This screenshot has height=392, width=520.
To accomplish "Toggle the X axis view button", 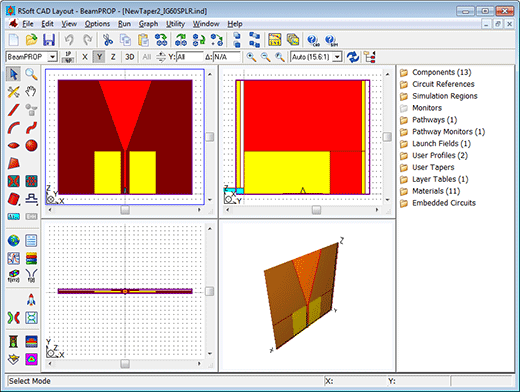I will (x=85, y=57).
